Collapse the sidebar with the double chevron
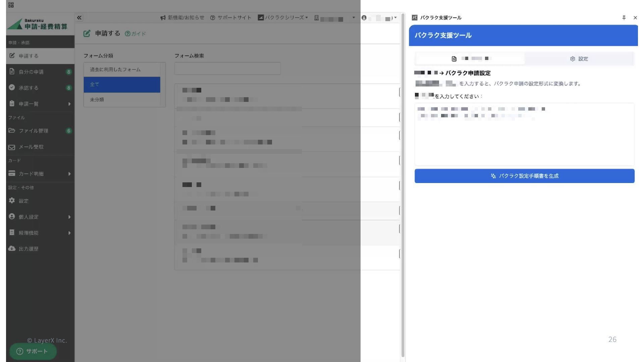 click(79, 18)
